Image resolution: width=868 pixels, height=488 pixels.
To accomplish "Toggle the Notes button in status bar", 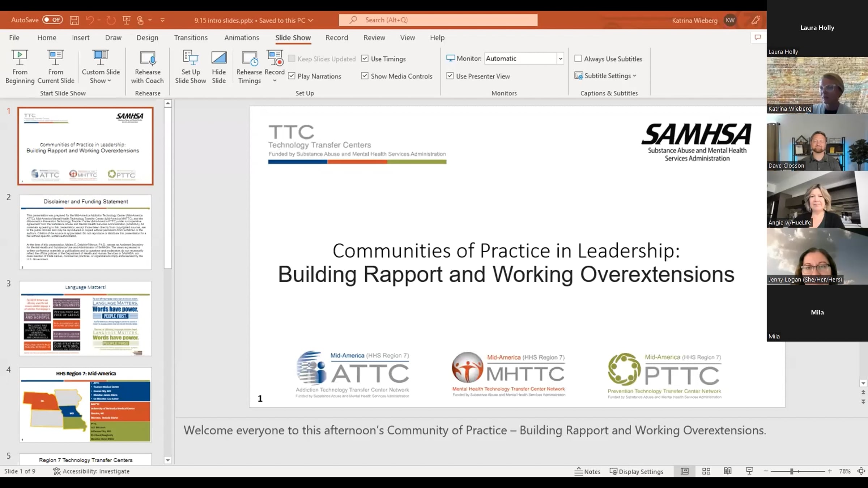I will pos(587,471).
